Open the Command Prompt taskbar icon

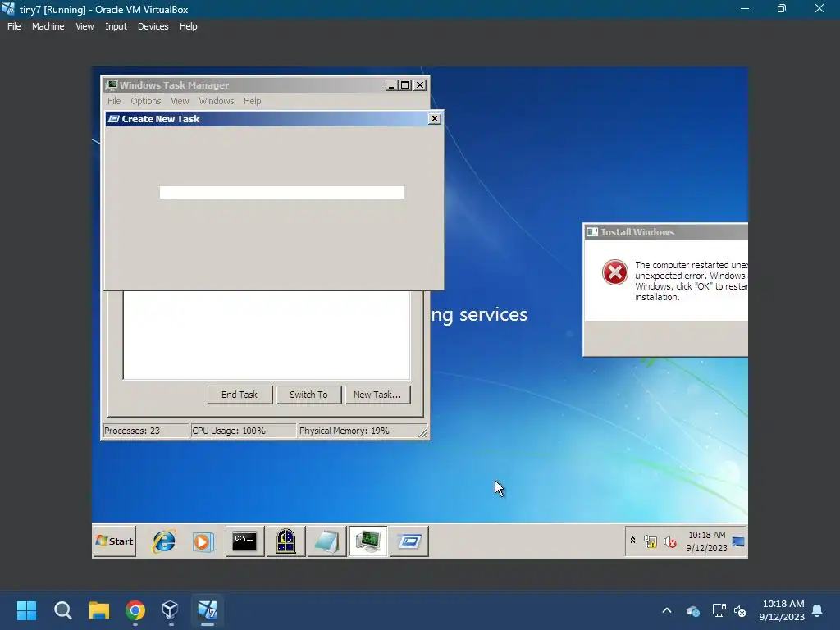(244, 541)
